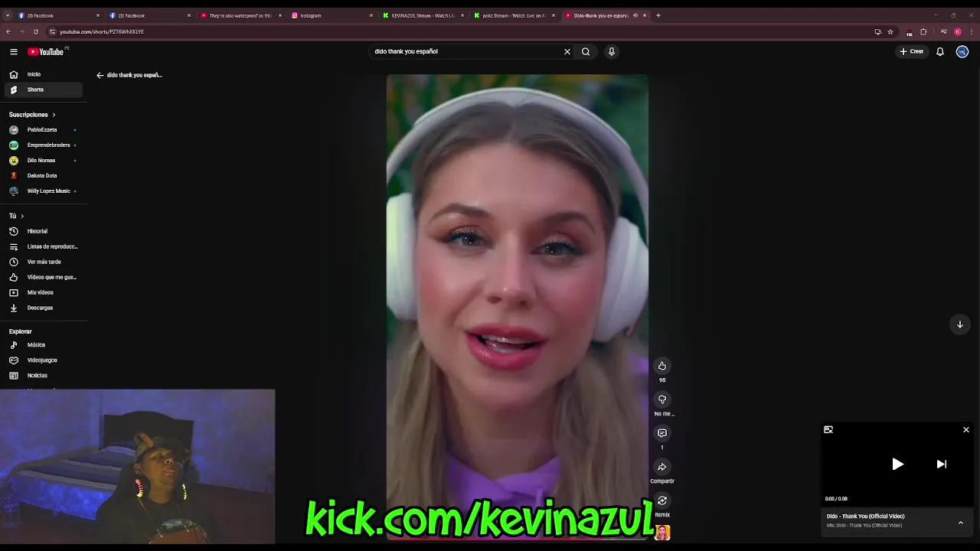
Task: Open PabloEzzeta subscription channel
Action: coord(44,130)
